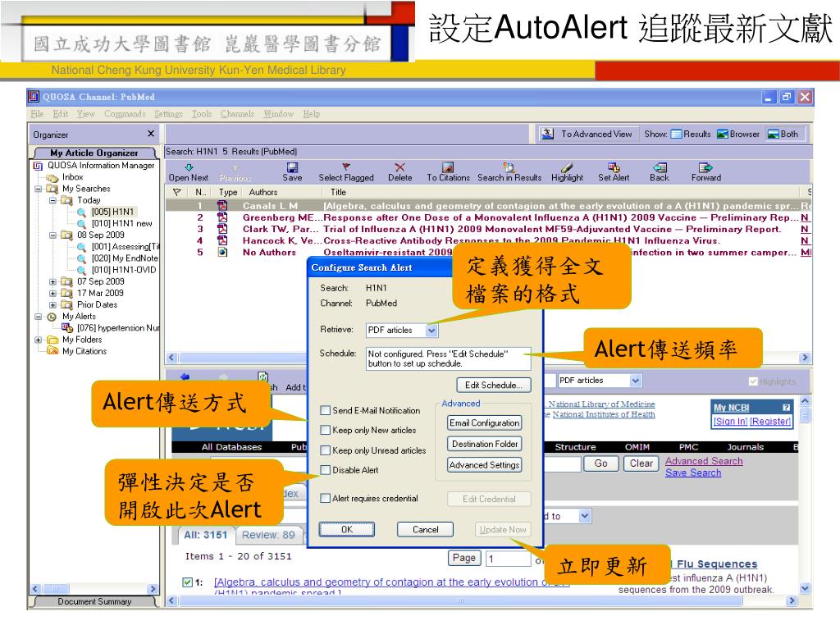Click browser pane vertical scrollbar down arrow
Image resolution: width=840 pixels, height=630 pixels.
pos(805,587)
